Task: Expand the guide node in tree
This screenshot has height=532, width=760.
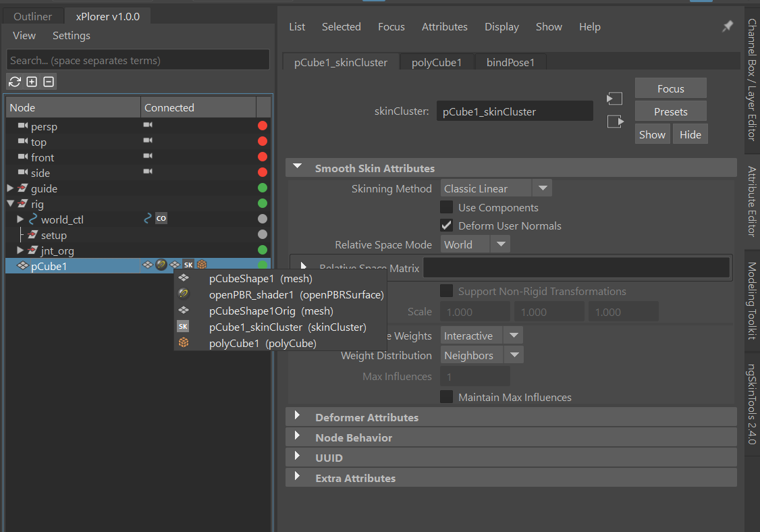Action: tap(10, 188)
